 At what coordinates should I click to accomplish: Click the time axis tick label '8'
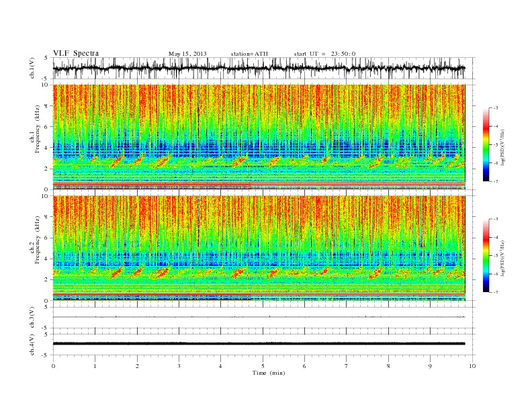[x=388, y=366]
